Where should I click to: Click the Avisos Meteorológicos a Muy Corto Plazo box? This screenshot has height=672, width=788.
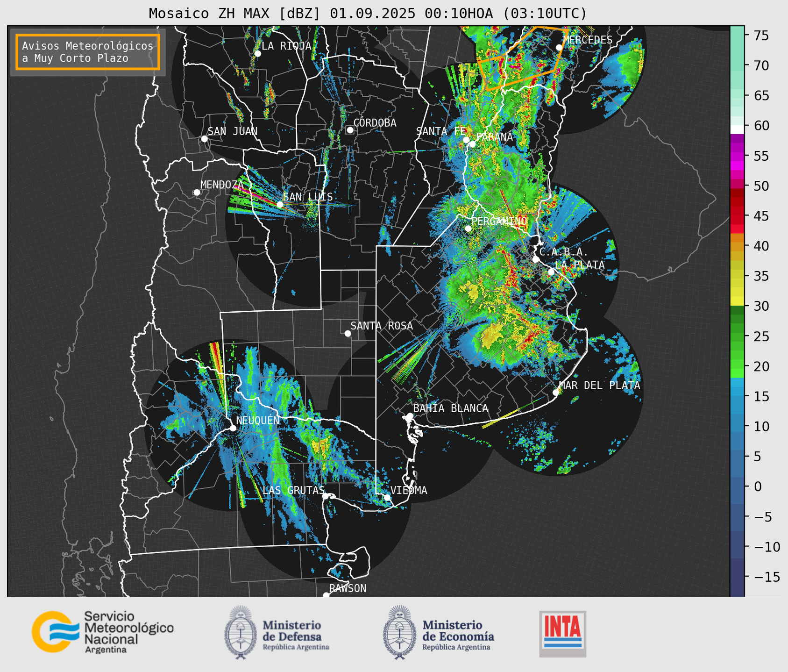pyautogui.click(x=88, y=52)
